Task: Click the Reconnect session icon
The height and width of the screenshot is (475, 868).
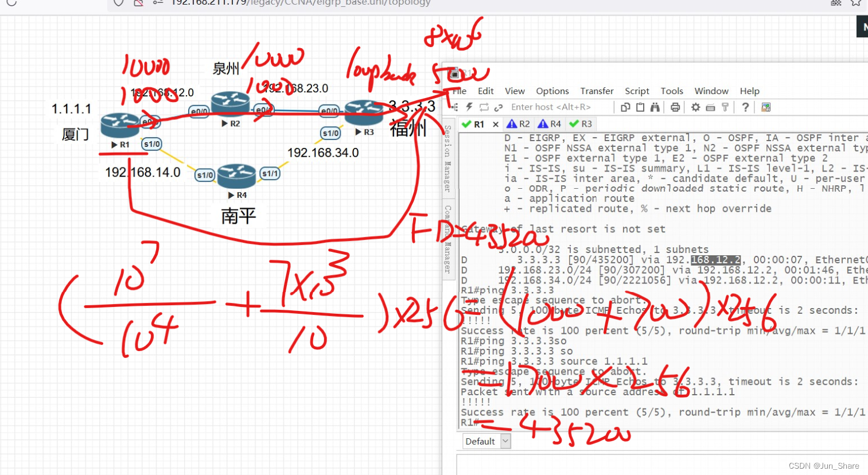Action: (484, 107)
